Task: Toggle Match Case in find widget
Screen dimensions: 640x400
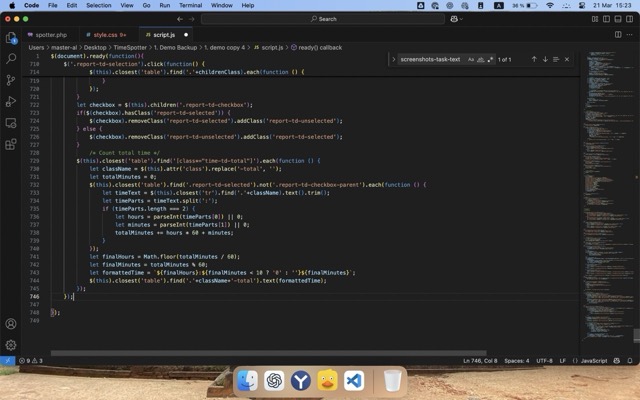Action: [471, 59]
